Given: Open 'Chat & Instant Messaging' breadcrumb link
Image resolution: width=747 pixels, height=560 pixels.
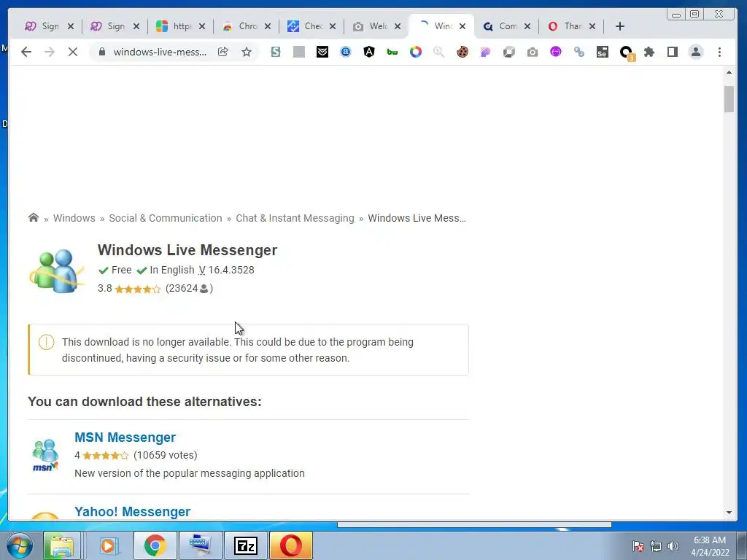Looking at the screenshot, I should [295, 218].
